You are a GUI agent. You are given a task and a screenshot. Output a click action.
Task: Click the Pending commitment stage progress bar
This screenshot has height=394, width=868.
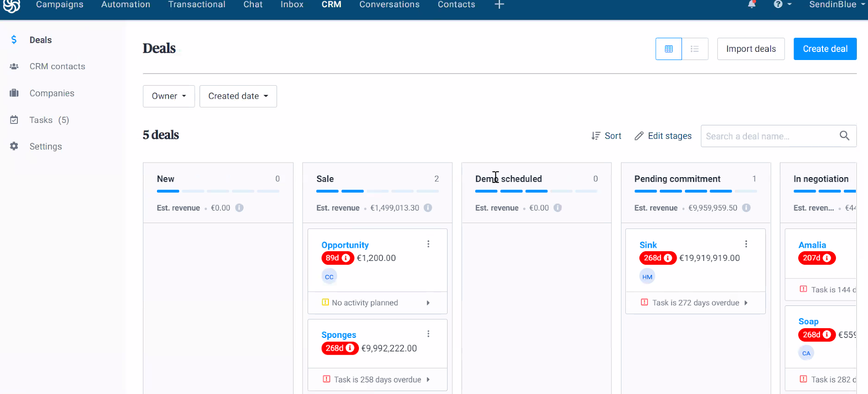(x=695, y=191)
